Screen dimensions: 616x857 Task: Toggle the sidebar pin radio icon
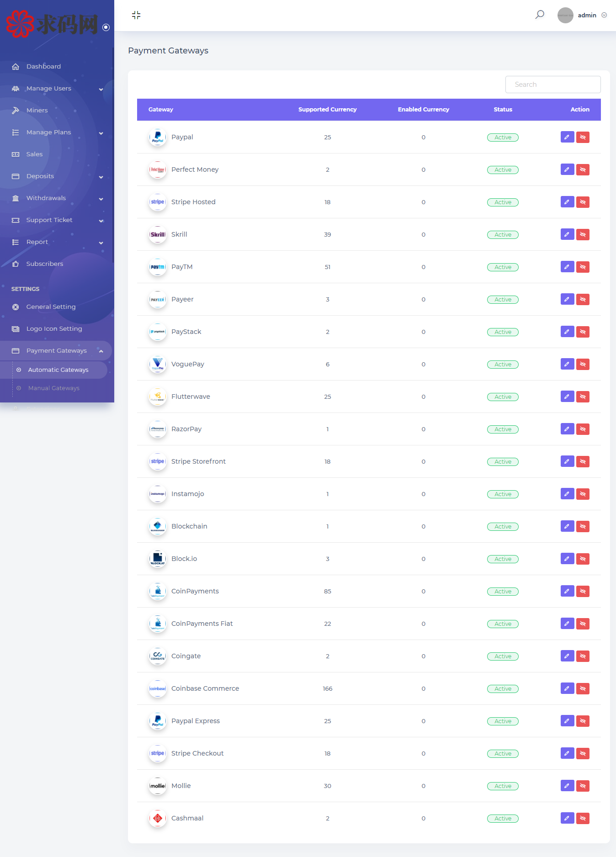click(106, 27)
